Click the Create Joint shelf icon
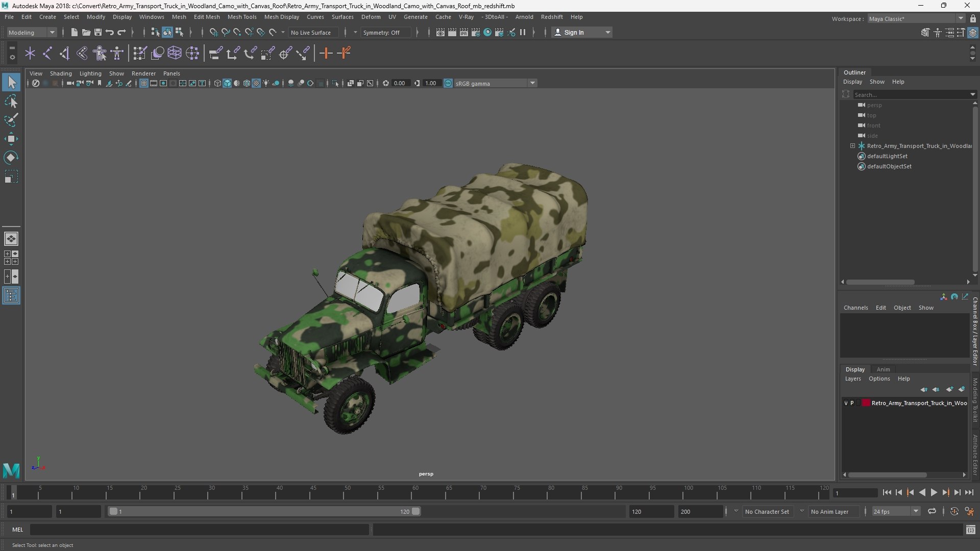 pyautogui.click(x=47, y=53)
